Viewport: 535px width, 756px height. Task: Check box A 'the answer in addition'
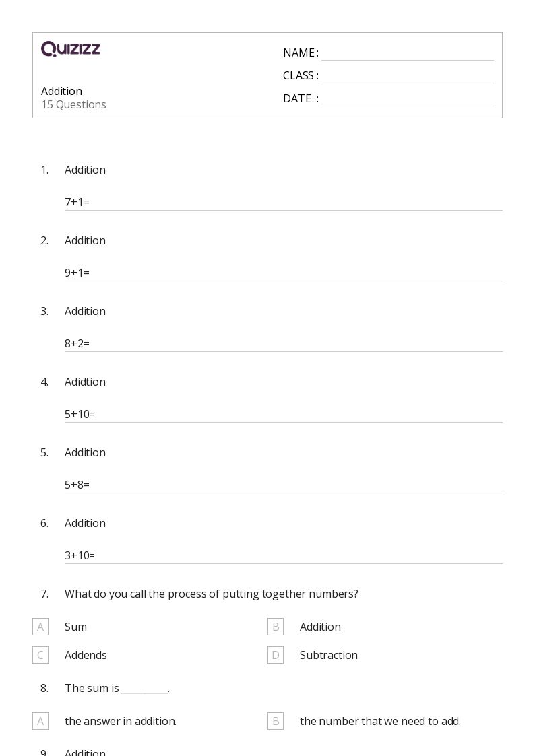pos(40,721)
